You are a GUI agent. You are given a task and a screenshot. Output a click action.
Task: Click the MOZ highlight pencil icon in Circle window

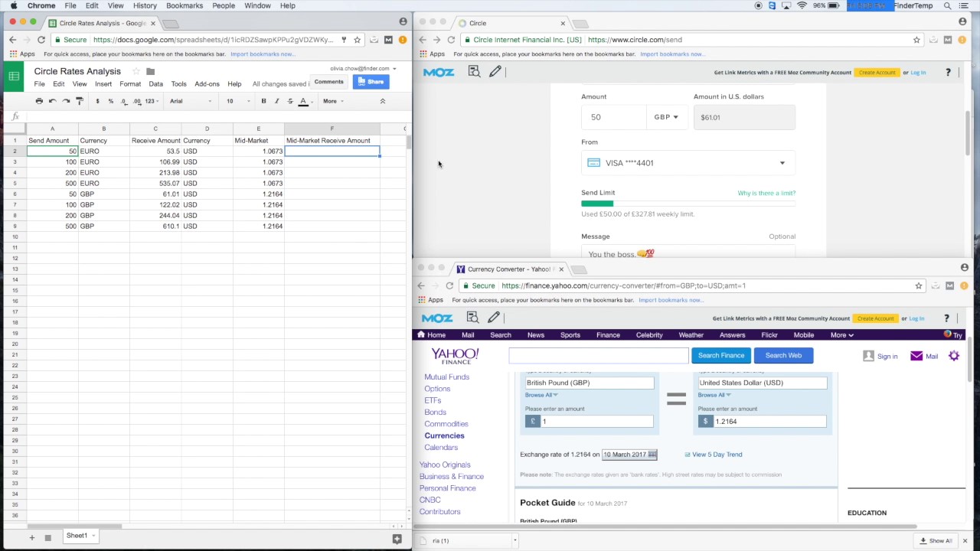pos(495,71)
